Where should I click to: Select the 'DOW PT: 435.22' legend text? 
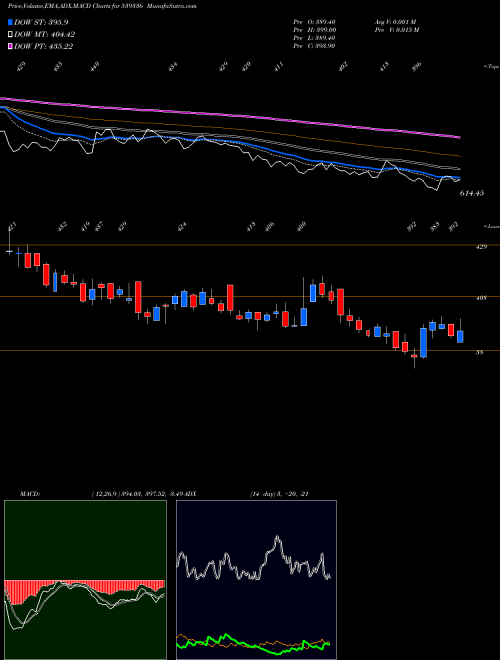point(44,46)
